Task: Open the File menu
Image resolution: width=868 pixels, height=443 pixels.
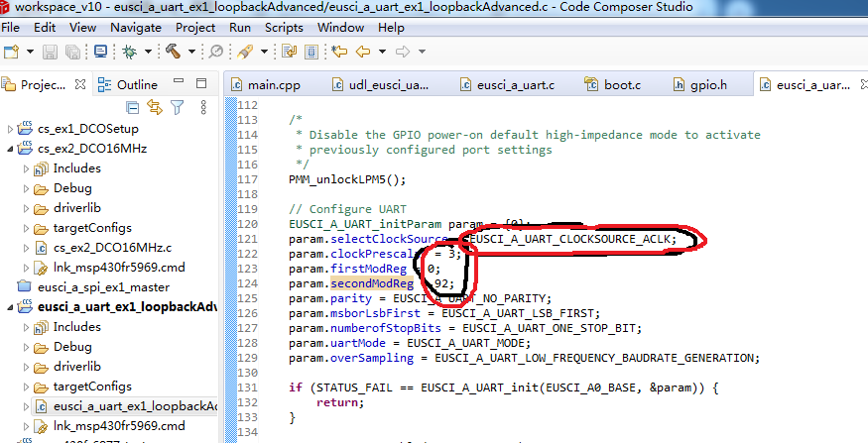Action: [11, 27]
